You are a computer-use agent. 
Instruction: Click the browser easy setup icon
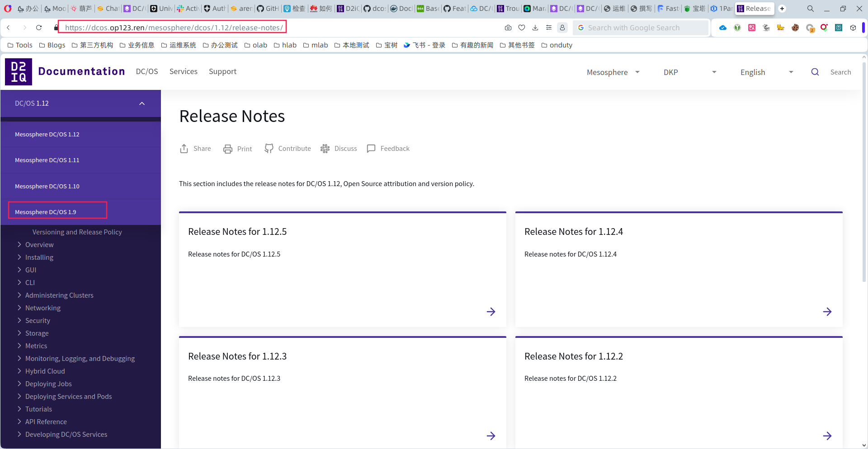(549, 28)
